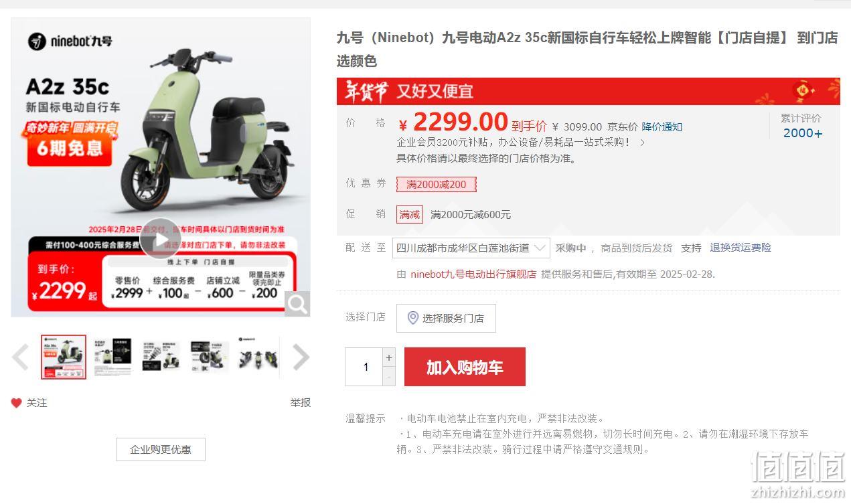Click the 企业购更优惠 button
The image size is (851, 504).
click(x=161, y=450)
